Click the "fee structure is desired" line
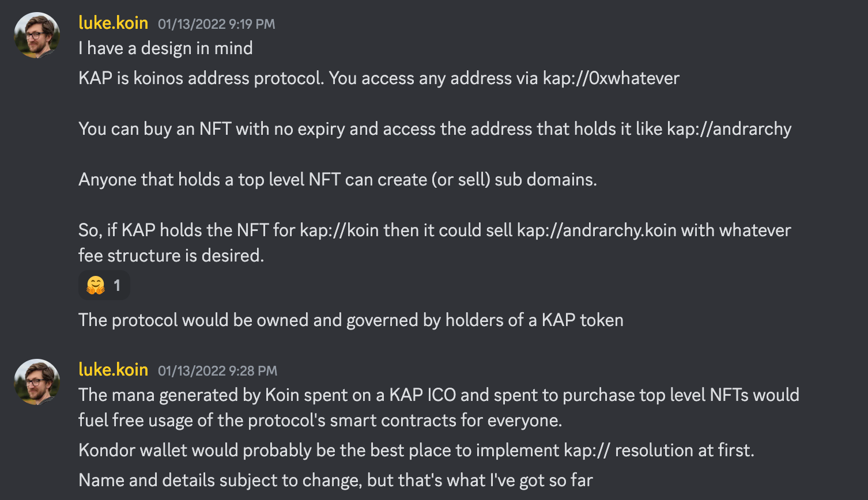Screen dimensions: 868x500 171,256
